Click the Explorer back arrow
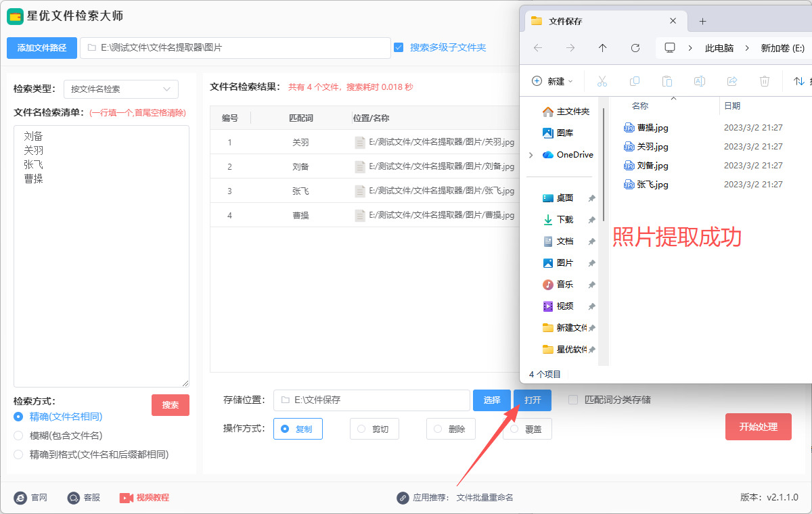The width and height of the screenshot is (812, 514). tap(538, 48)
